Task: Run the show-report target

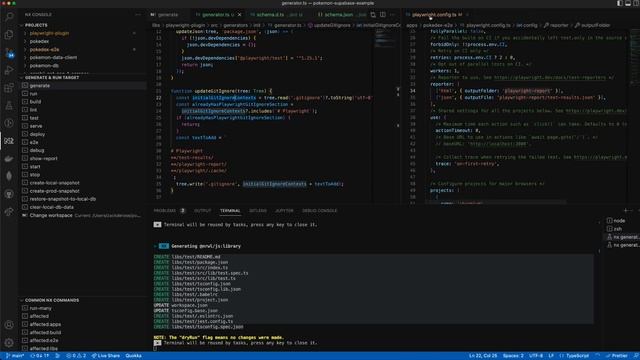Action: (43, 158)
